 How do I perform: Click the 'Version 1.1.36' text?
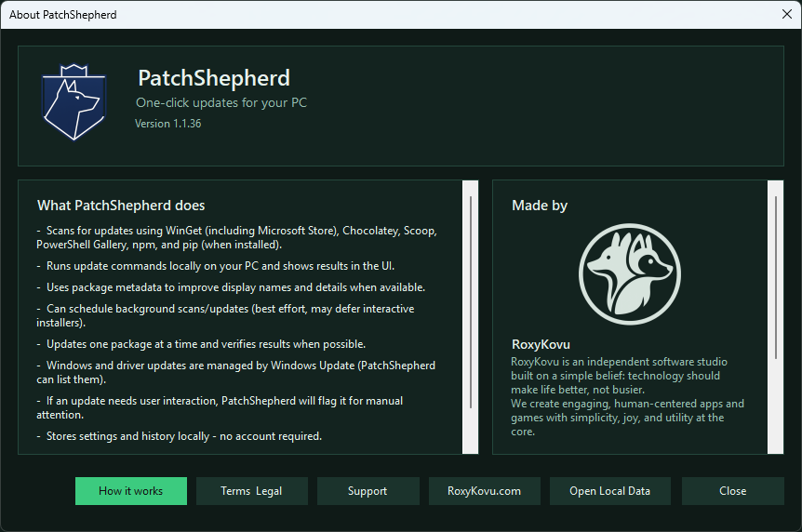tap(167, 124)
